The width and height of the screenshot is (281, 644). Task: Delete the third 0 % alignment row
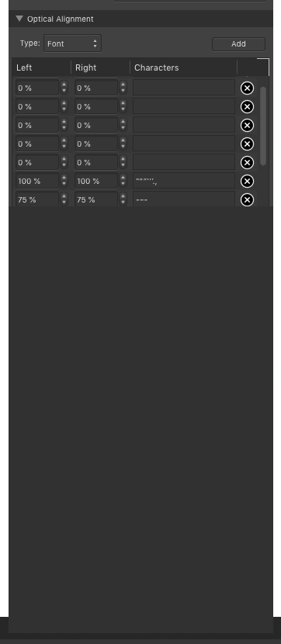[x=247, y=125]
